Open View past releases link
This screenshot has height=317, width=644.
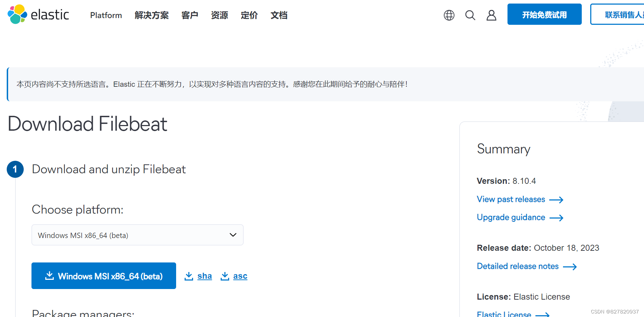[511, 199]
